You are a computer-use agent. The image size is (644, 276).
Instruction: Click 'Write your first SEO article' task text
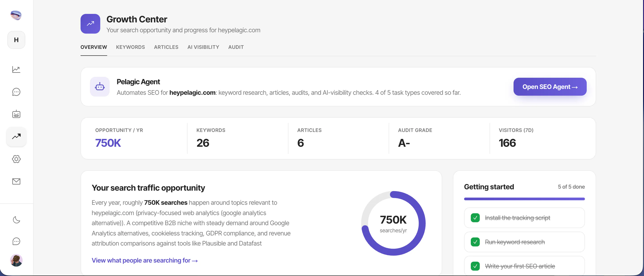tap(520, 266)
